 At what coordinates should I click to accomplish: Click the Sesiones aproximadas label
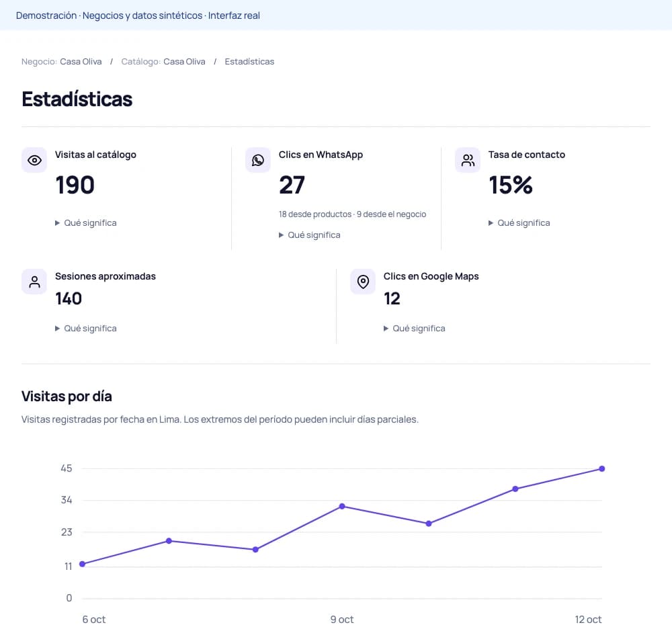click(x=106, y=276)
